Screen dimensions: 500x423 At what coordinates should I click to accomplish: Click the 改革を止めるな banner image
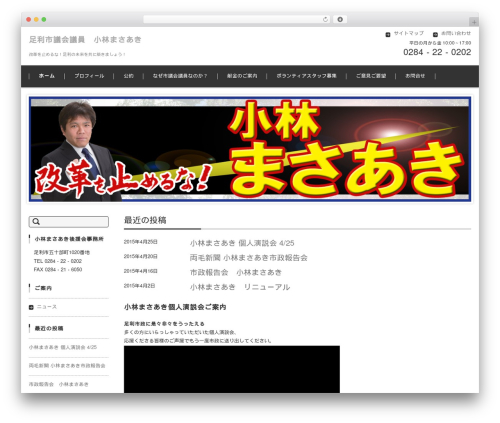250,149
